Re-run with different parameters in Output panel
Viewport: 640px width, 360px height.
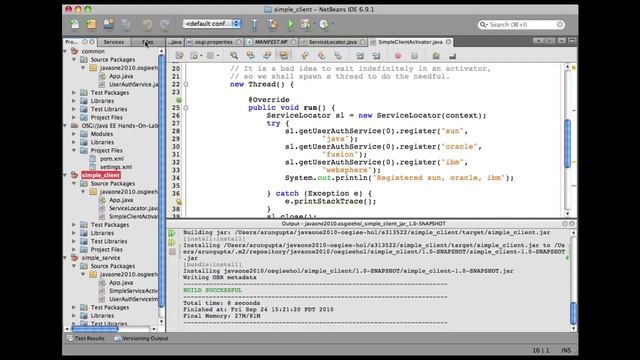point(172,242)
